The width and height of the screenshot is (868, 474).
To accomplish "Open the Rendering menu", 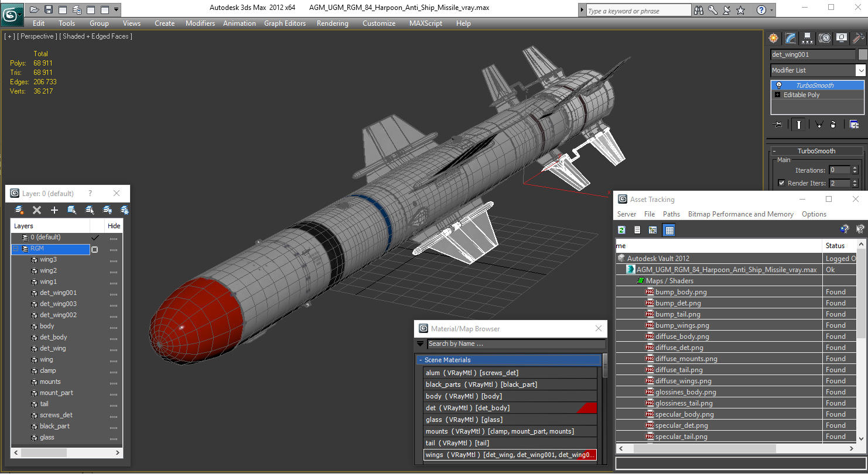I will pos(332,23).
